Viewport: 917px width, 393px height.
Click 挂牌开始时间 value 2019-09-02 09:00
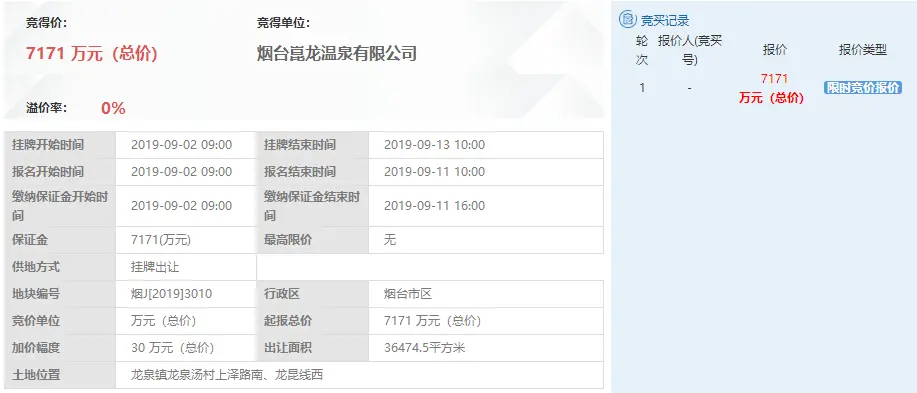[181, 145]
